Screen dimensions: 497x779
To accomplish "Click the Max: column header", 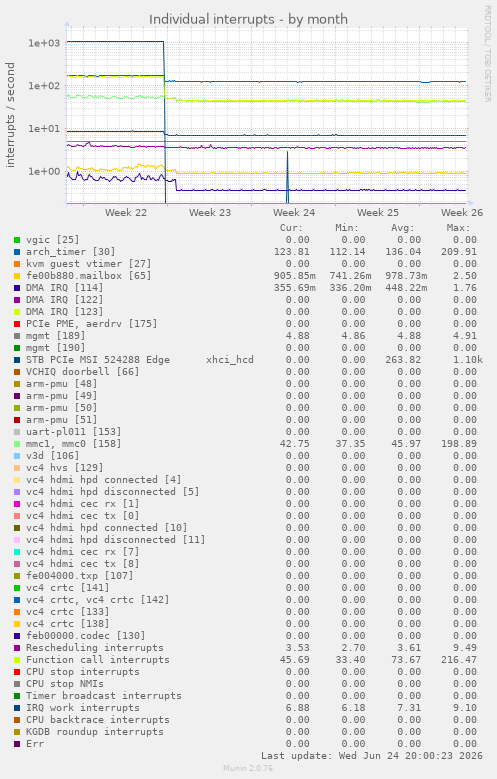I will 458,228.
